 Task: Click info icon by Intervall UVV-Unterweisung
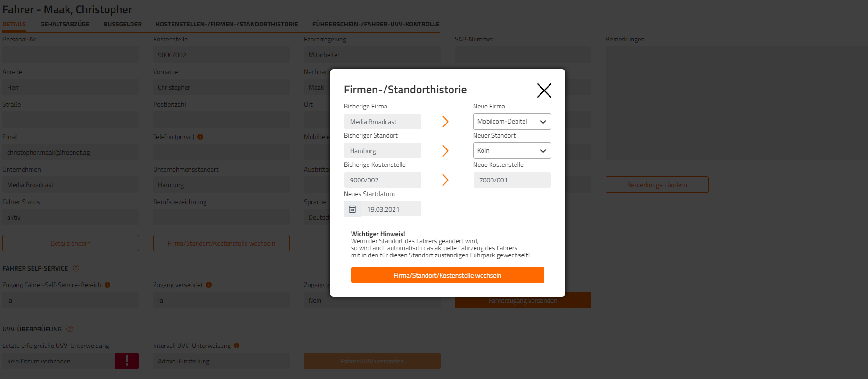(237, 346)
